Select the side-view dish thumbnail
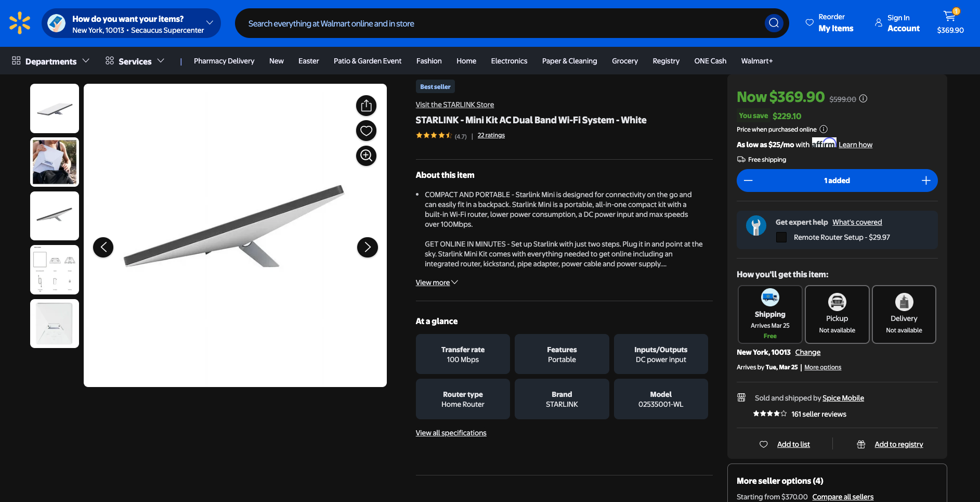The image size is (980, 502). coord(55,216)
